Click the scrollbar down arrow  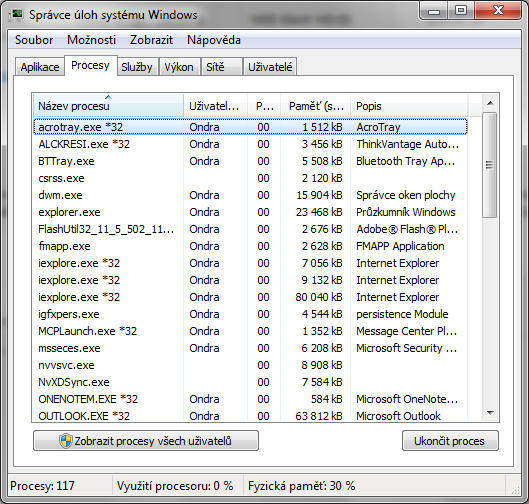[490, 412]
